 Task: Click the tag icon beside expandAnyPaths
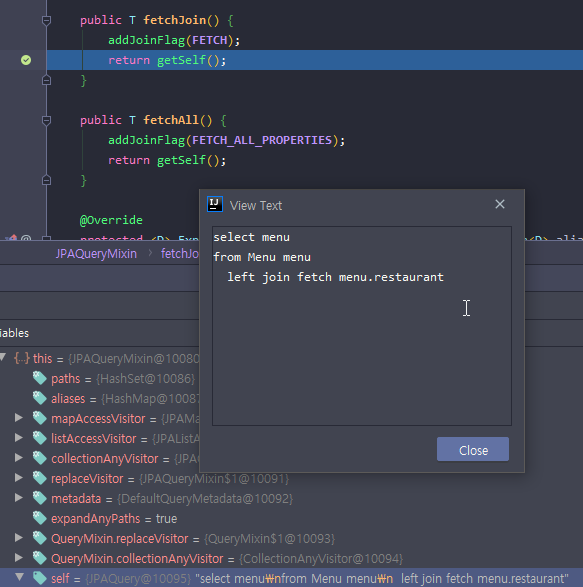[39, 518]
